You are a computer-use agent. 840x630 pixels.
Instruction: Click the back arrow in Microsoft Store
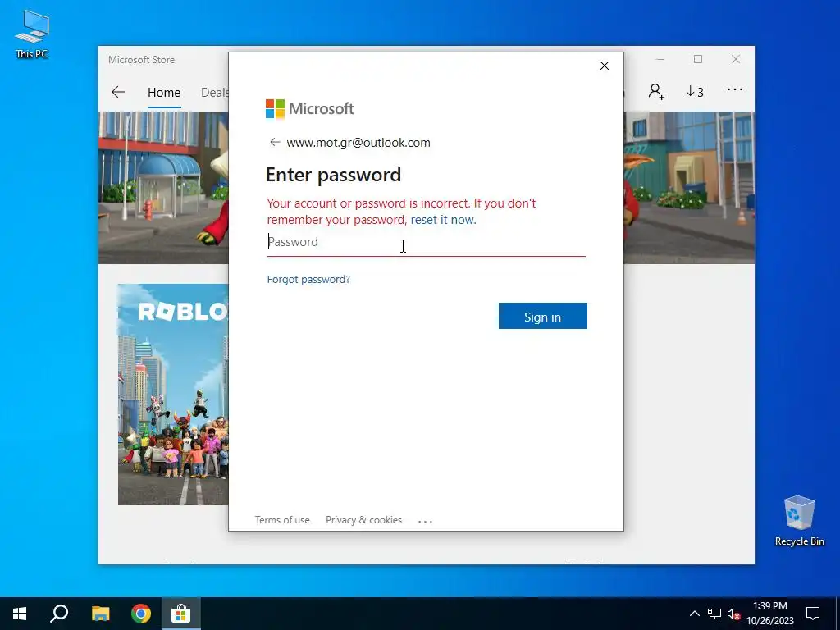(x=118, y=92)
